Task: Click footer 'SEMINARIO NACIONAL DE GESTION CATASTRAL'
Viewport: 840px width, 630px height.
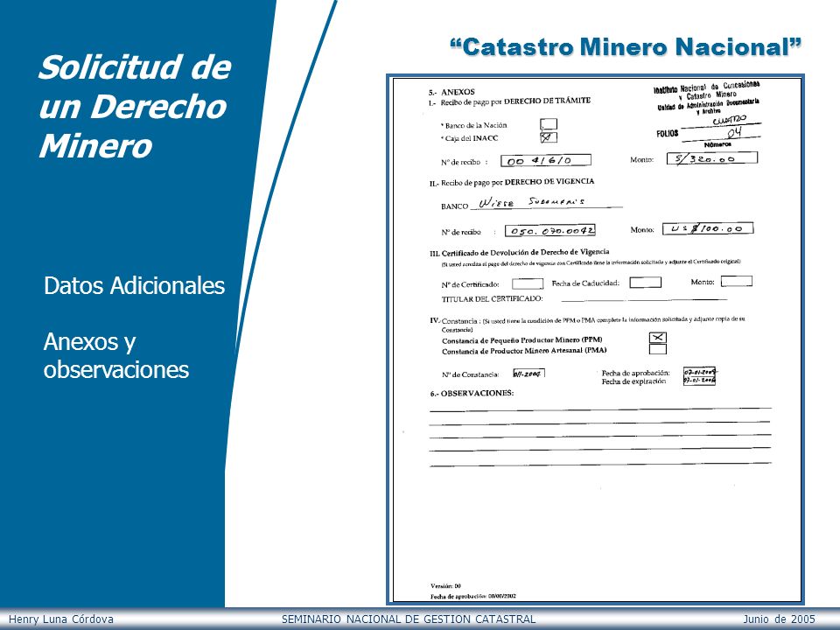Action: (x=409, y=619)
